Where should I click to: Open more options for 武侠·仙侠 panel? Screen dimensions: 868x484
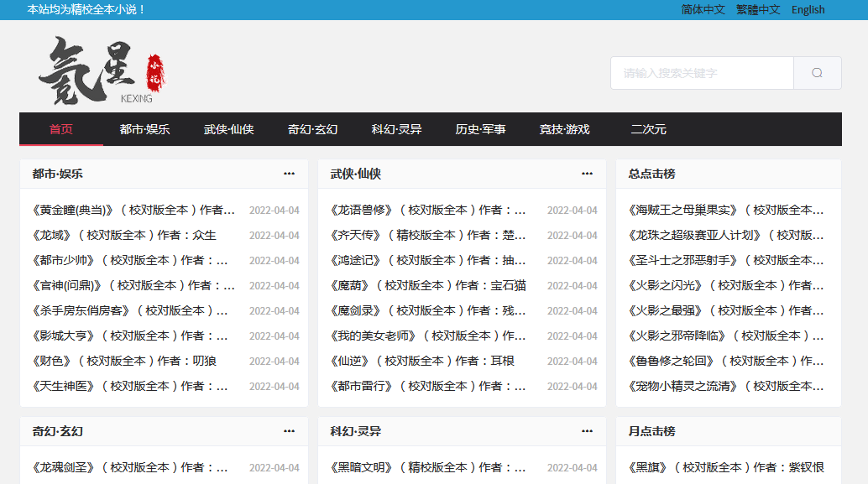click(x=587, y=174)
